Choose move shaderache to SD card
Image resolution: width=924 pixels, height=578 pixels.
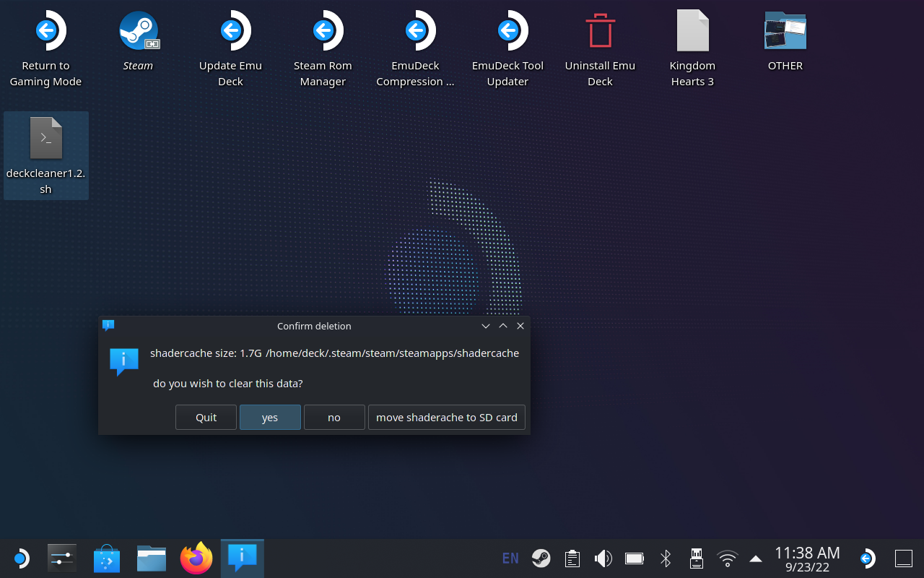(x=446, y=418)
